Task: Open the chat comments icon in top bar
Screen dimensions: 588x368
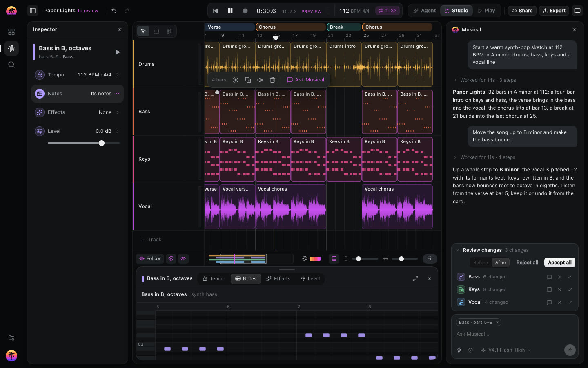Action: coord(577,11)
